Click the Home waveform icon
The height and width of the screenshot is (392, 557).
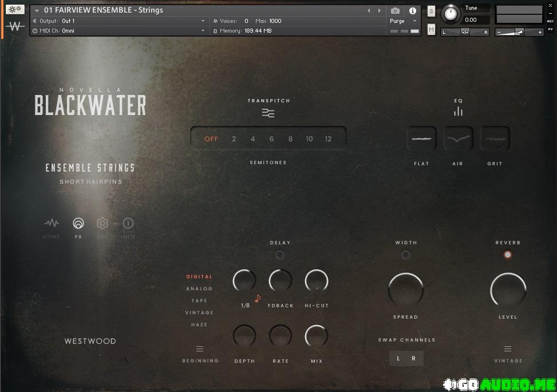52,223
